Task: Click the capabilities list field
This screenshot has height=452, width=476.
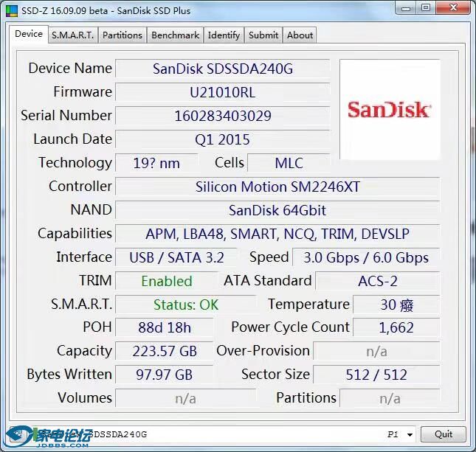Action: [x=277, y=234]
